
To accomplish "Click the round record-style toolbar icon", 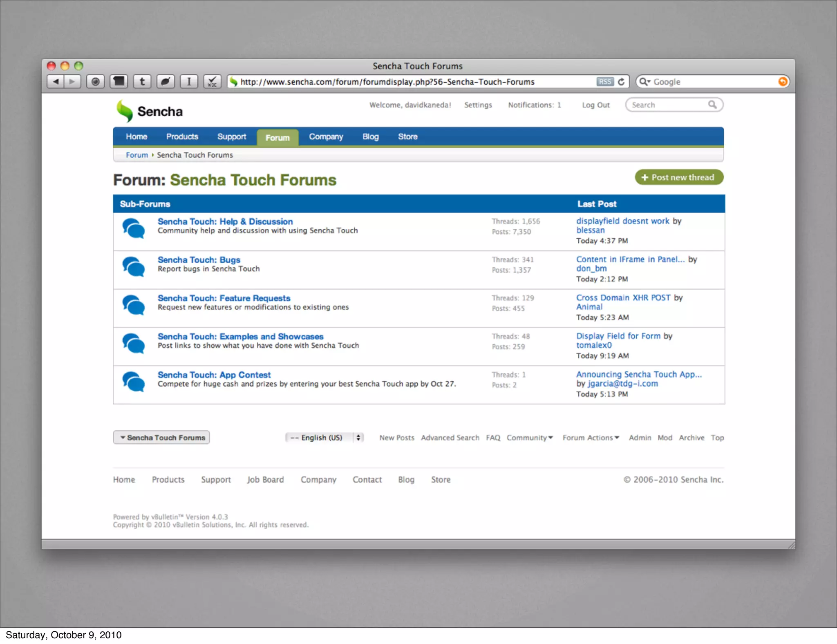I will pyautogui.click(x=95, y=82).
